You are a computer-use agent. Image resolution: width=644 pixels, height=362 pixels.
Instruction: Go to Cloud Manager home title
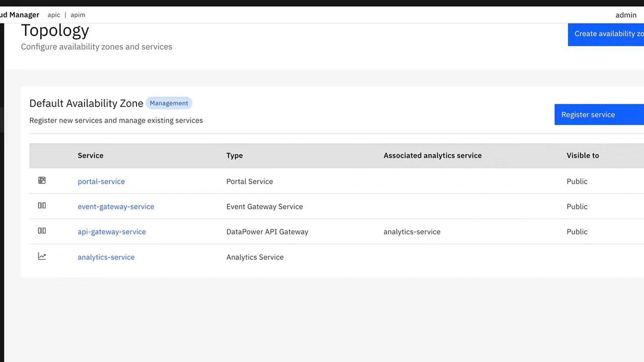20,15
